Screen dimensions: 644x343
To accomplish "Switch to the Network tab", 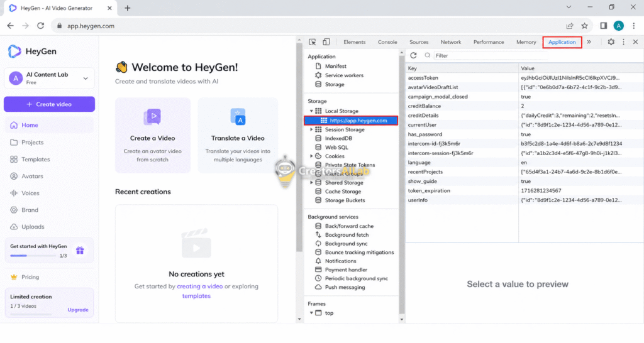I will click(x=450, y=42).
